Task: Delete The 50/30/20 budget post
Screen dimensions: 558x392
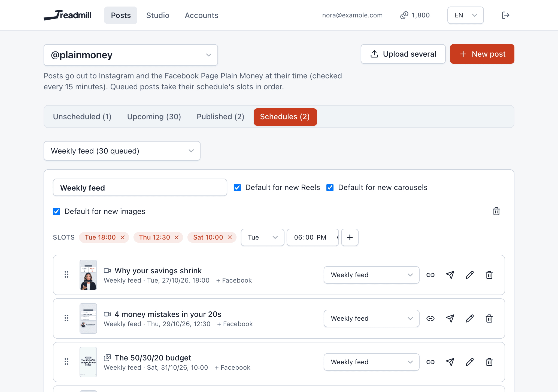Action: [489, 362]
